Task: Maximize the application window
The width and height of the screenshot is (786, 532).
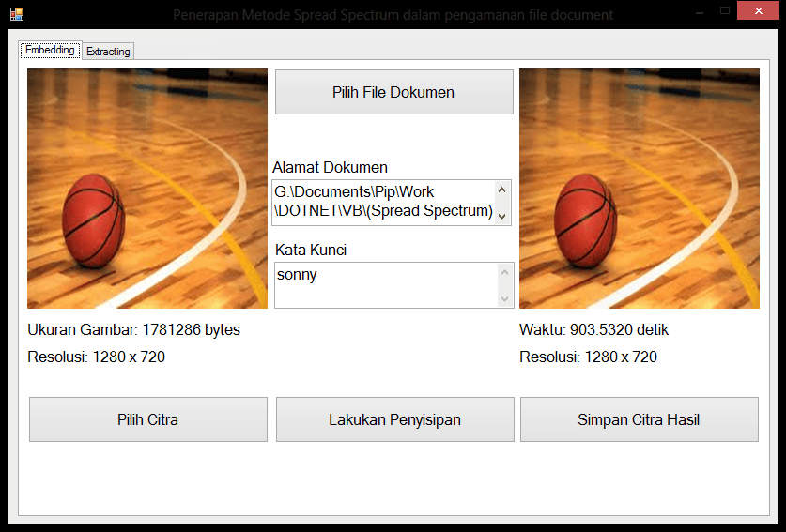Action: 724,12
